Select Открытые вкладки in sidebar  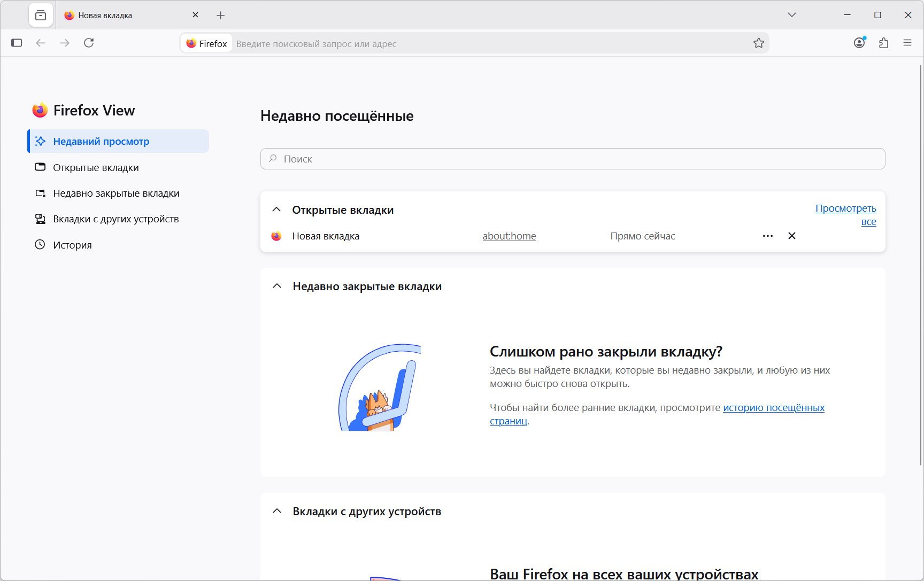coord(118,167)
